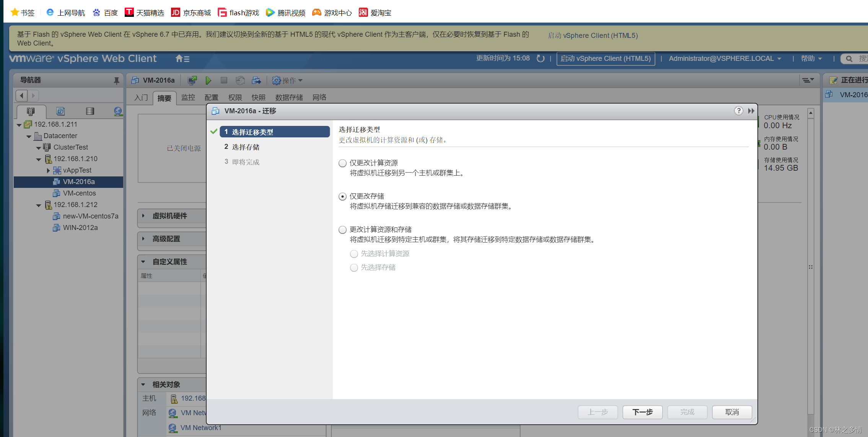Open the Storage view navigator tab icon
This screenshot has width=868, height=437.
tap(90, 111)
